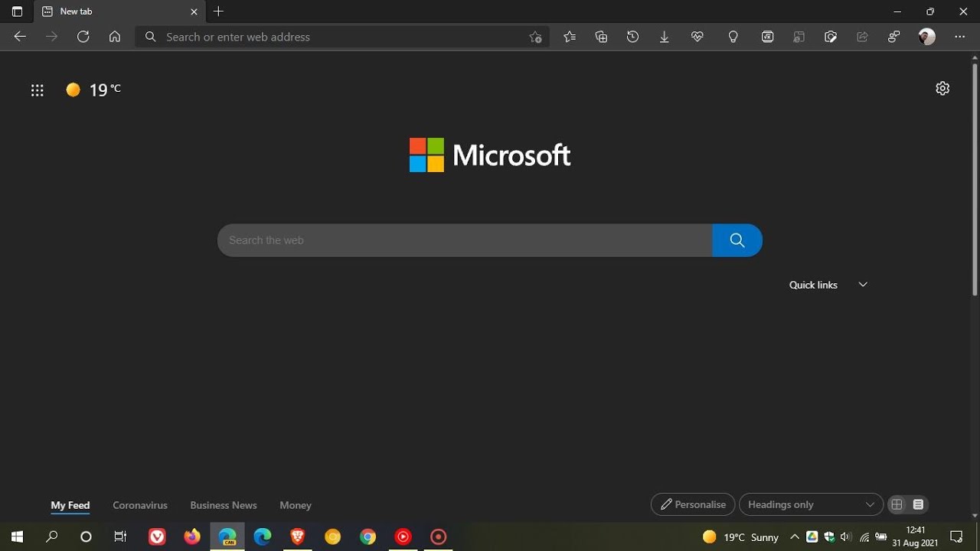Open Cortana circle on taskbar
Viewport: 980px width, 551px height.
tap(86, 536)
